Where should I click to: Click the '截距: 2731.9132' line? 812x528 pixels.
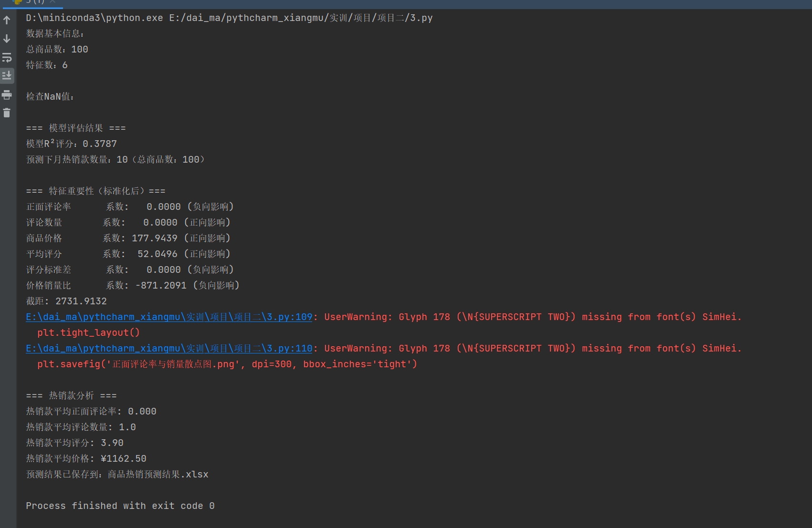66,301
